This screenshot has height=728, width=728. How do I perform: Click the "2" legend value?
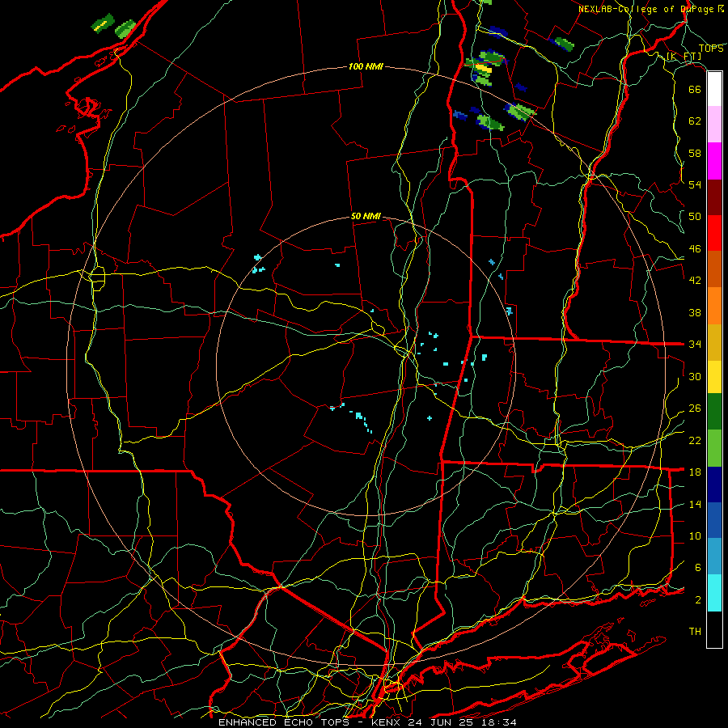click(x=698, y=600)
